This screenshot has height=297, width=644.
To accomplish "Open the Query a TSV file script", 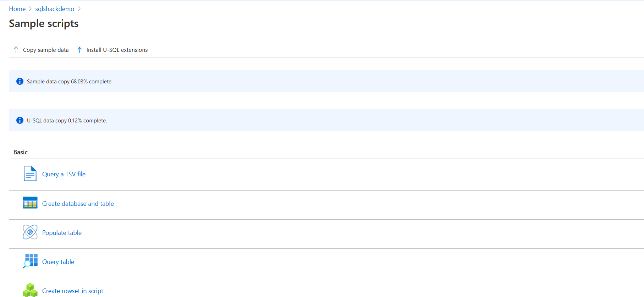I will pyautogui.click(x=64, y=174).
